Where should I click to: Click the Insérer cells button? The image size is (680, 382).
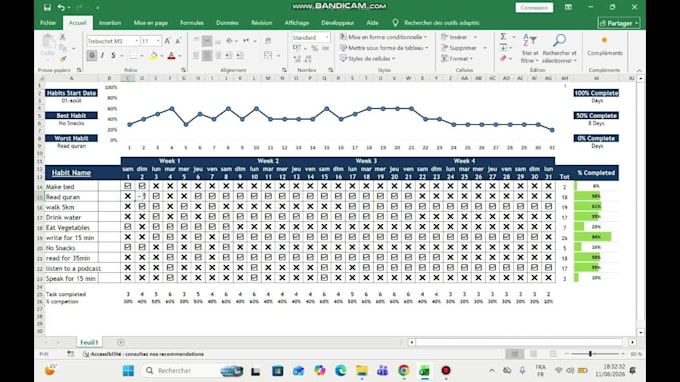(x=458, y=37)
